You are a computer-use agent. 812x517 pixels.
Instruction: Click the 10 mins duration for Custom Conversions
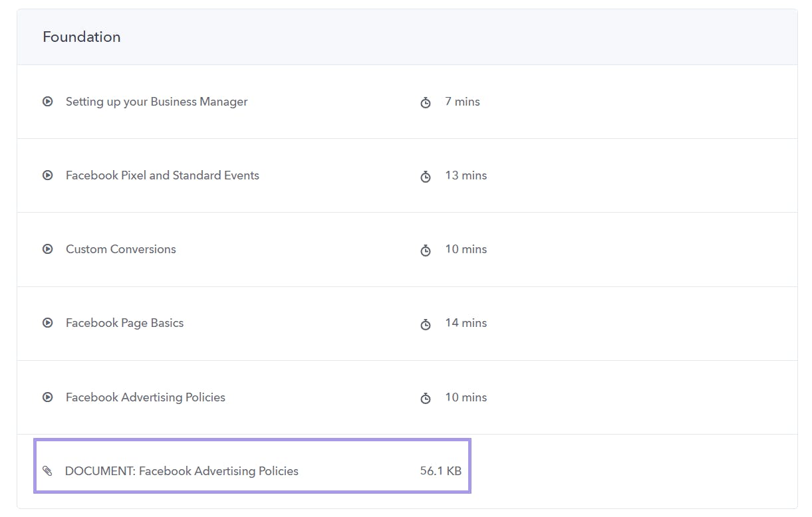coord(466,249)
